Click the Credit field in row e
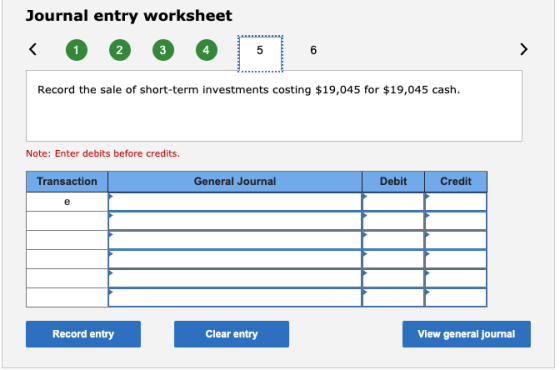The image size is (560, 370). pyautogui.click(x=456, y=202)
